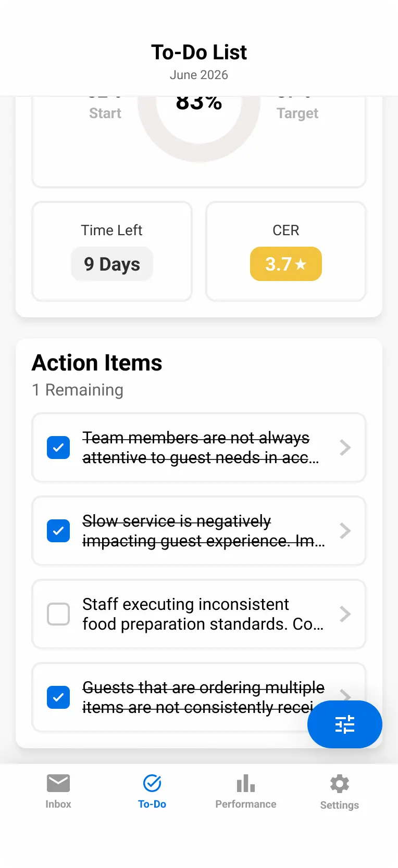Tap the To-Do checkmark circle icon
This screenshot has height=868, width=398.
(152, 783)
